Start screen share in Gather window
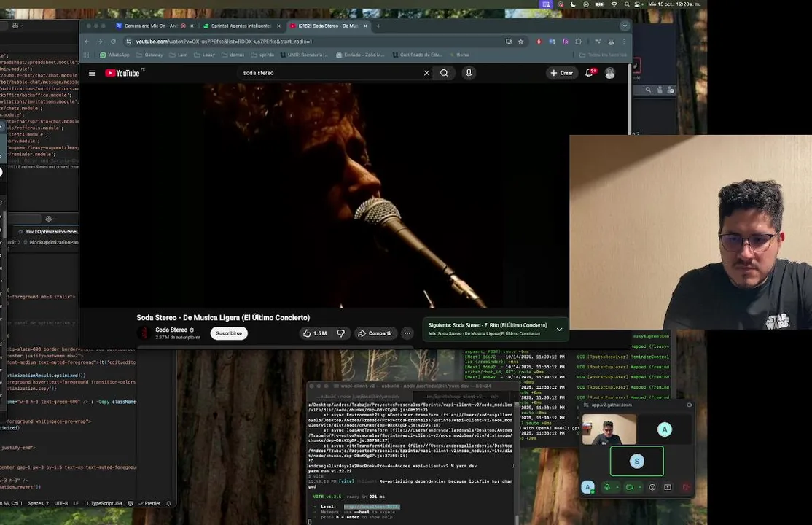The width and height of the screenshot is (812, 525). tap(668, 487)
